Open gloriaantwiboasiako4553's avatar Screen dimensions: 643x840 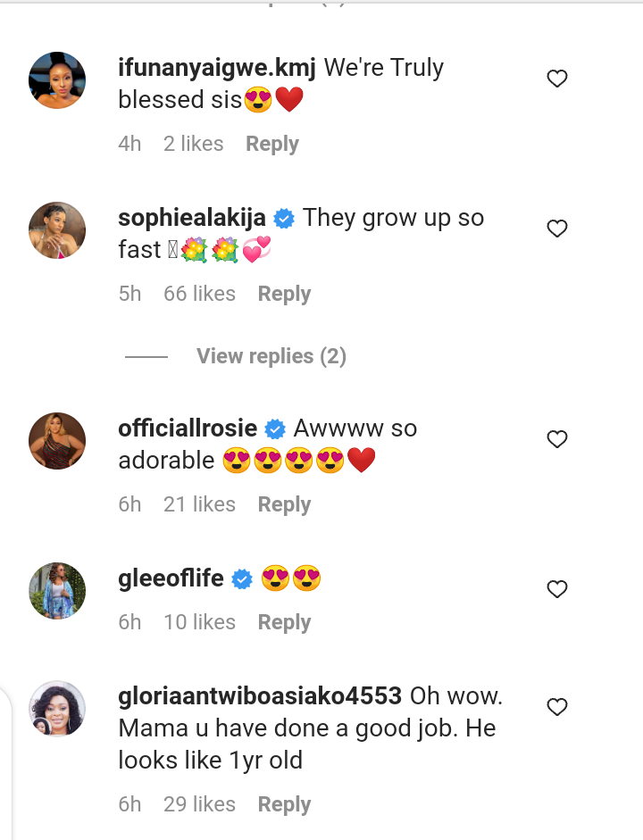point(57,709)
